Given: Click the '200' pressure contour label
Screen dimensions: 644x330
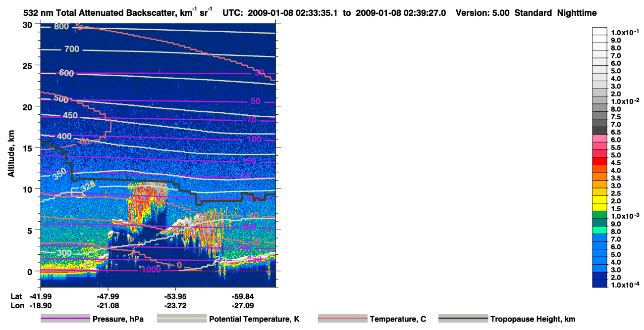Looking at the screenshot, I should [245, 176].
